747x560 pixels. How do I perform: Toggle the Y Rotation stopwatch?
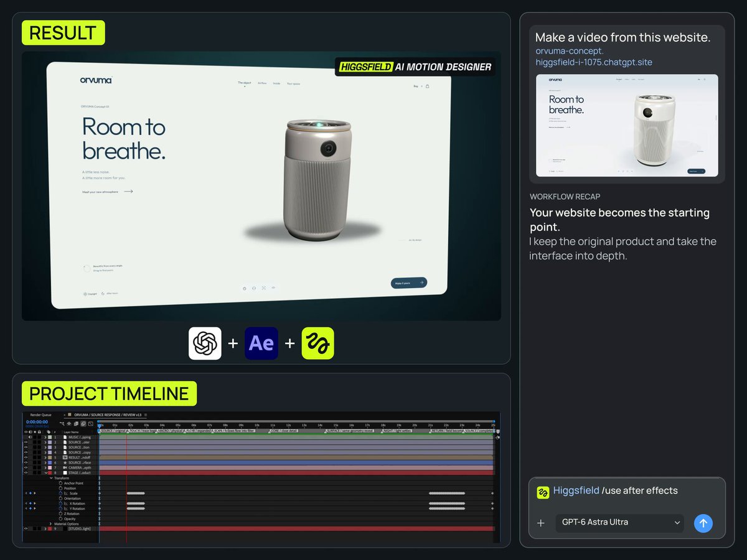[60, 508]
